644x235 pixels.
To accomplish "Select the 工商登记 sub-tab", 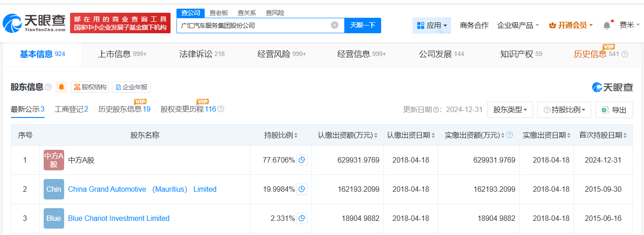I will (x=71, y=109).
